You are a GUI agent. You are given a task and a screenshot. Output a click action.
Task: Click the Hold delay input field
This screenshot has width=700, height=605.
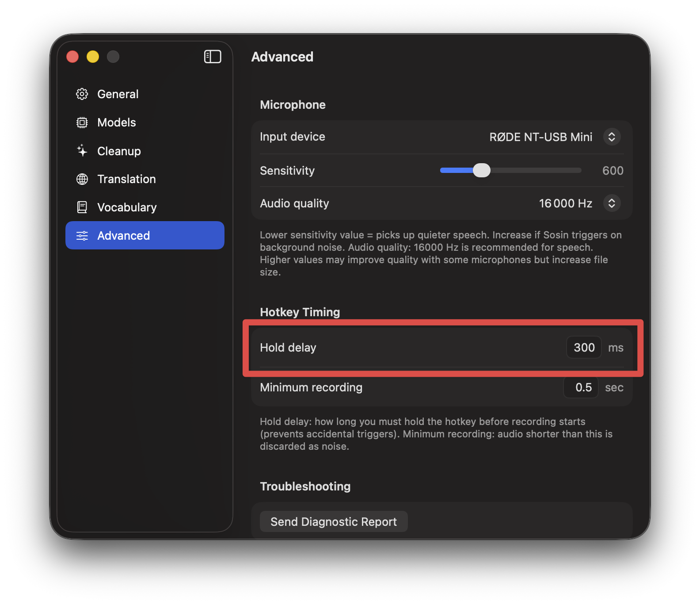(x=584, y=348)
